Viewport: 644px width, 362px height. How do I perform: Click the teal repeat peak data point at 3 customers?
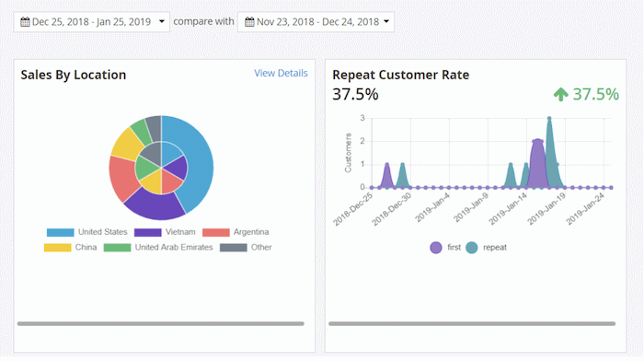[x=549, y=119]
